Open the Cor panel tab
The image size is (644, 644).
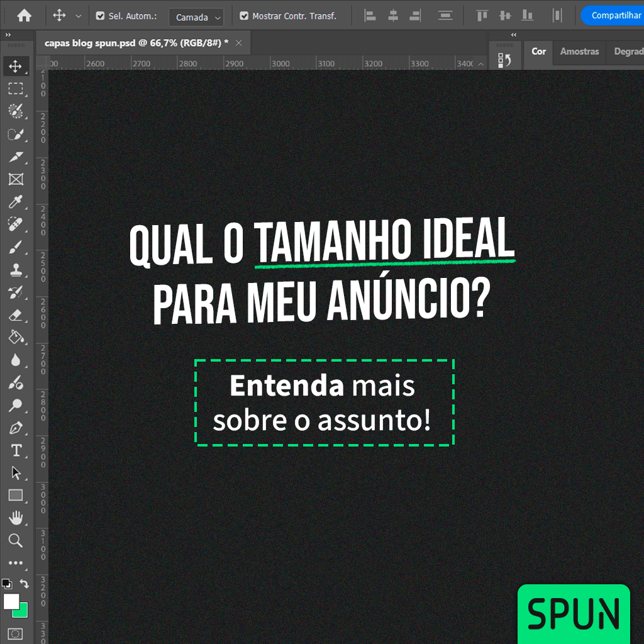(x=538, y=52)
